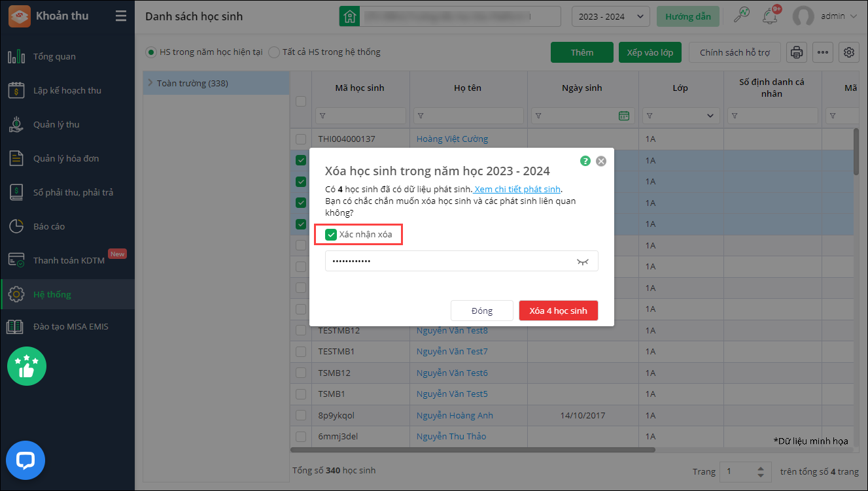This screenshot has height=491, width=868.
Task: Click the Họ tên filter input
Action: click(x=468, y=116)
